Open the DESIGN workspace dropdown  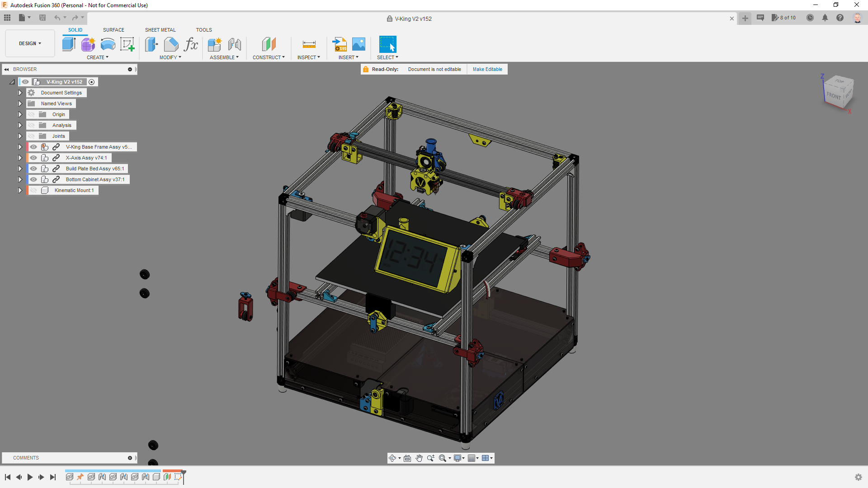30,43
